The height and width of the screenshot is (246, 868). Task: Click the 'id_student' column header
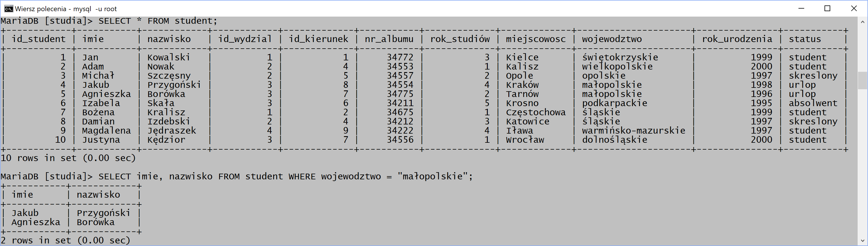point(39,39)
